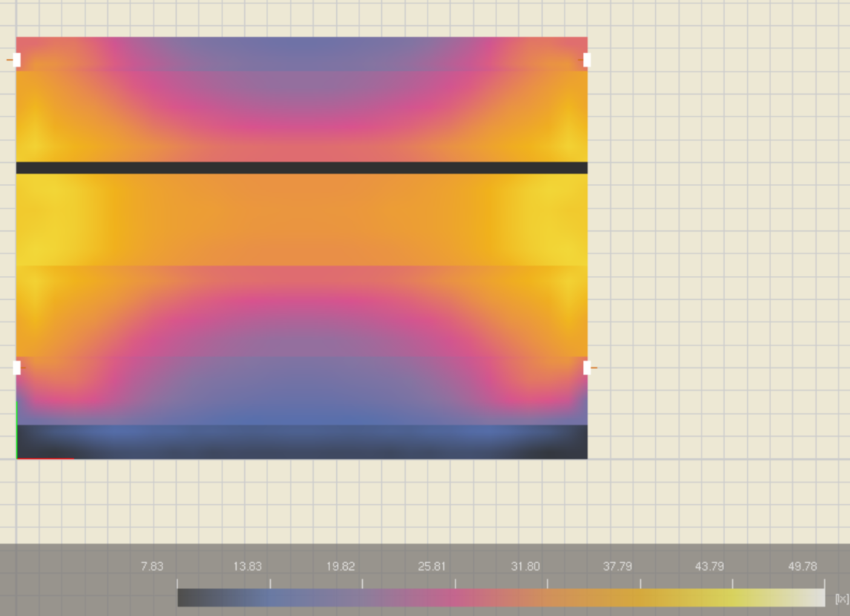The image size is (850, 616).
Task: Click the green vertical axis line at origin
Action: 16,429
